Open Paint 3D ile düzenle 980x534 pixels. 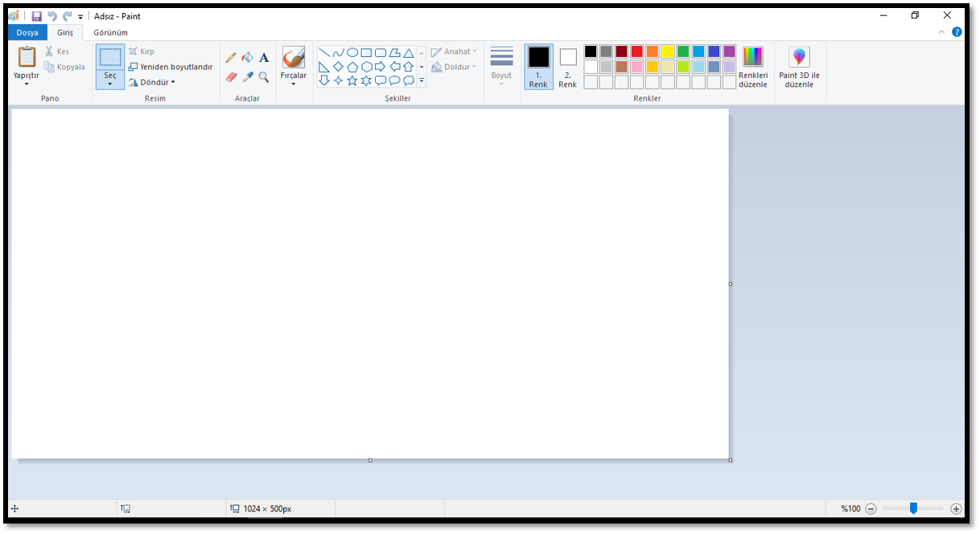click(x=799, y=67)
